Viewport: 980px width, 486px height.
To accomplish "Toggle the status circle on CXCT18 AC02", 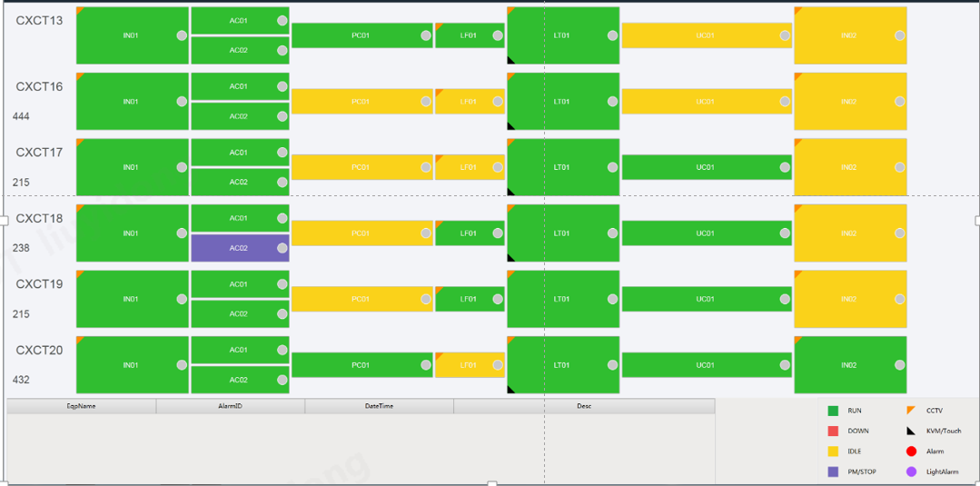I will [x=282, y=248].
